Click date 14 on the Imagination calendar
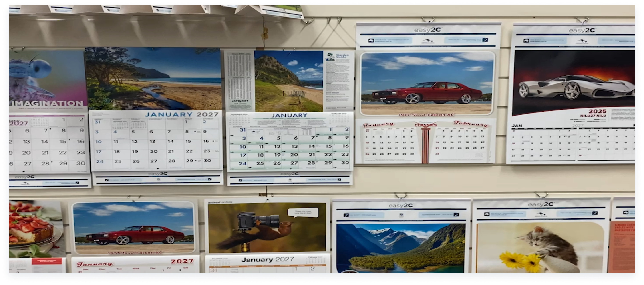The image size is (644, 285). pyautogui.click(x=45, y=142)
